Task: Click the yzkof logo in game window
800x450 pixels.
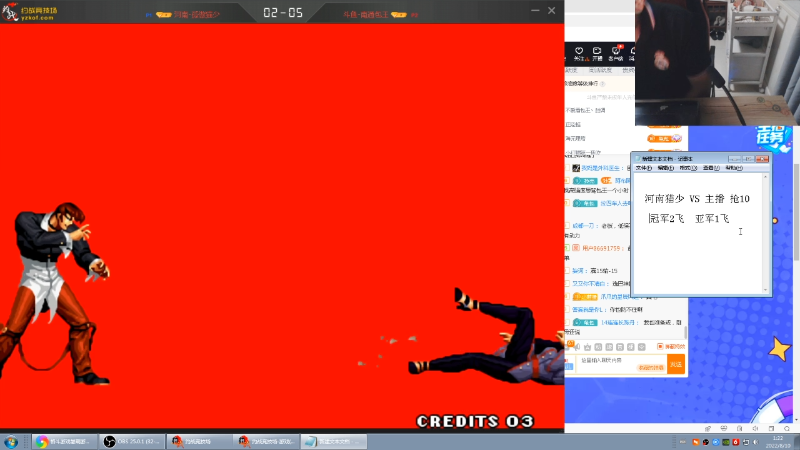Action: 30,12
